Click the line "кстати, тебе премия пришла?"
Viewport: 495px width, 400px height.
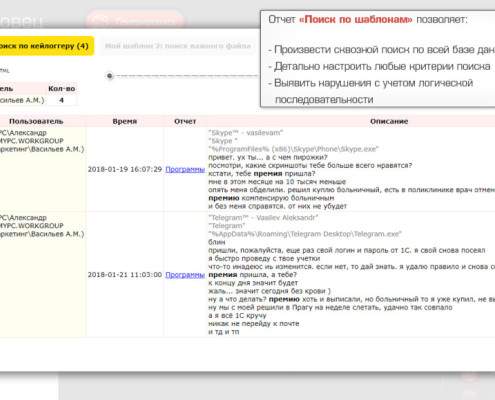tap(262, 174)
